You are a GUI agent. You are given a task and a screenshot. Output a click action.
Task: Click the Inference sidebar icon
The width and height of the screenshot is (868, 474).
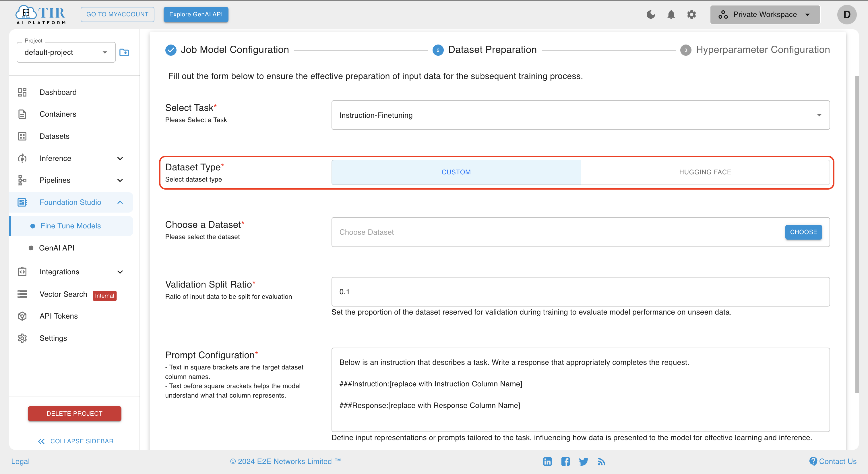22,158
